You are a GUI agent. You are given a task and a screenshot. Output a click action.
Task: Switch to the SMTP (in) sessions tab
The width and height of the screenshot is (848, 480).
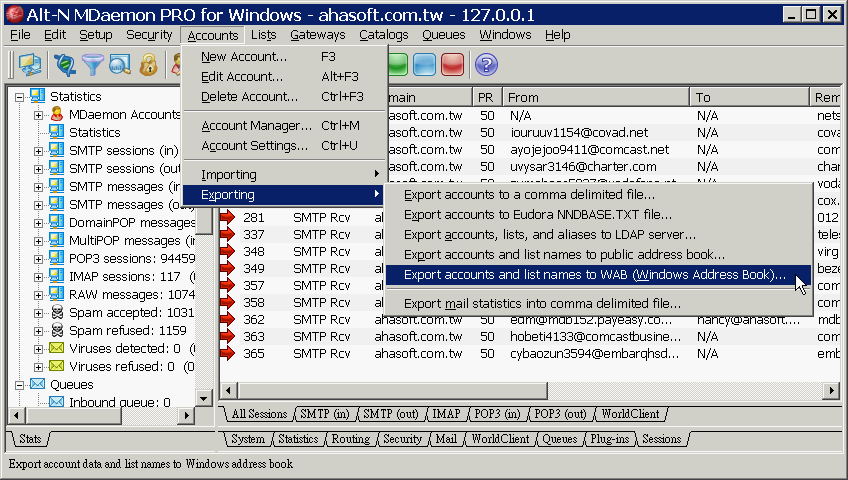click(x=324, y=414)
